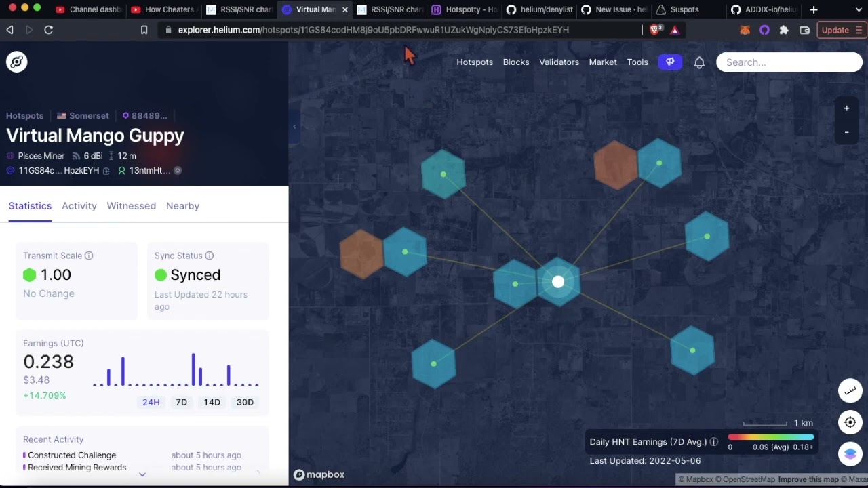This screenshot has width=868, height=488.
Task: Bookmark this page
Action: coord(144,30)
